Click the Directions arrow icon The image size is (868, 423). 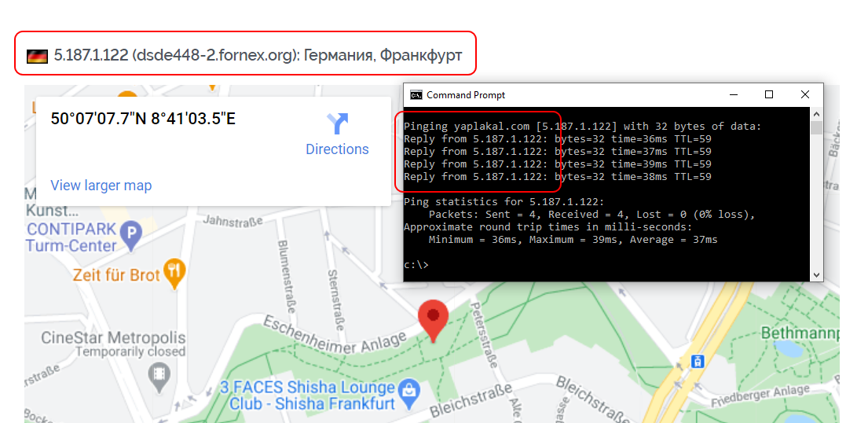click(x=337, y=123)
